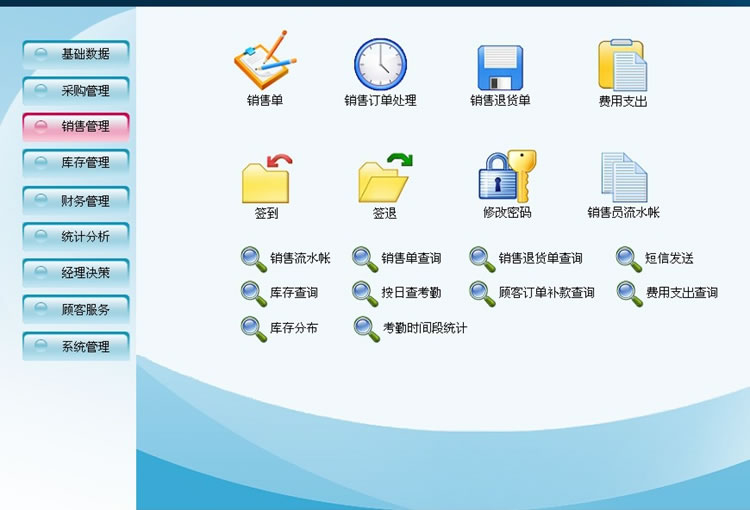Screen dimensions: 750x510
Task: Click the 库存查询 search link
Action: click(x=293, y=293)
